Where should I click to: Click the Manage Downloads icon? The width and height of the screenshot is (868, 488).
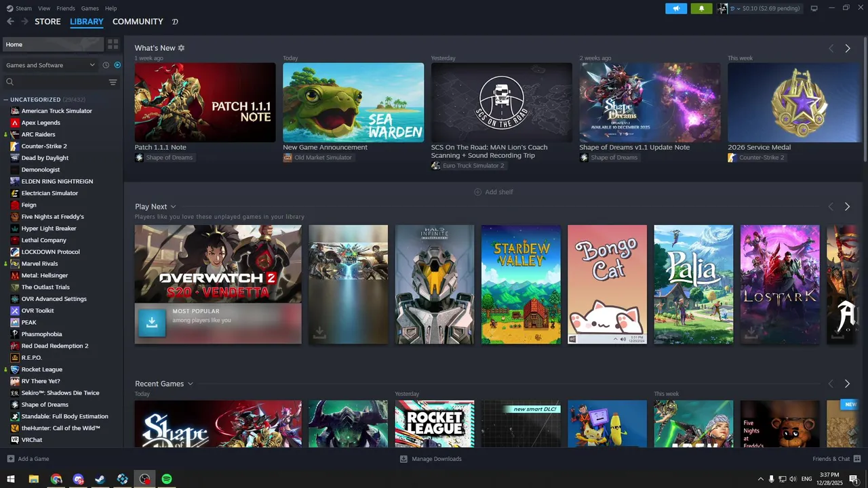403,459
